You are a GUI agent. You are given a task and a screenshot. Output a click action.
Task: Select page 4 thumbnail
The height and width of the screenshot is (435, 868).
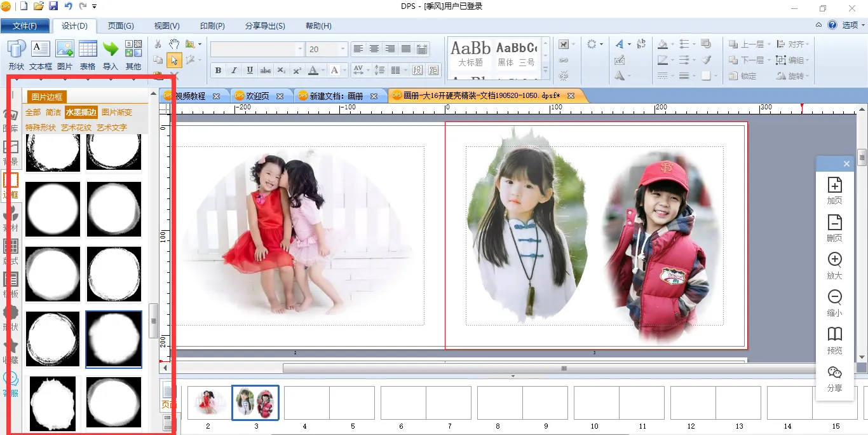coord(305,403)
